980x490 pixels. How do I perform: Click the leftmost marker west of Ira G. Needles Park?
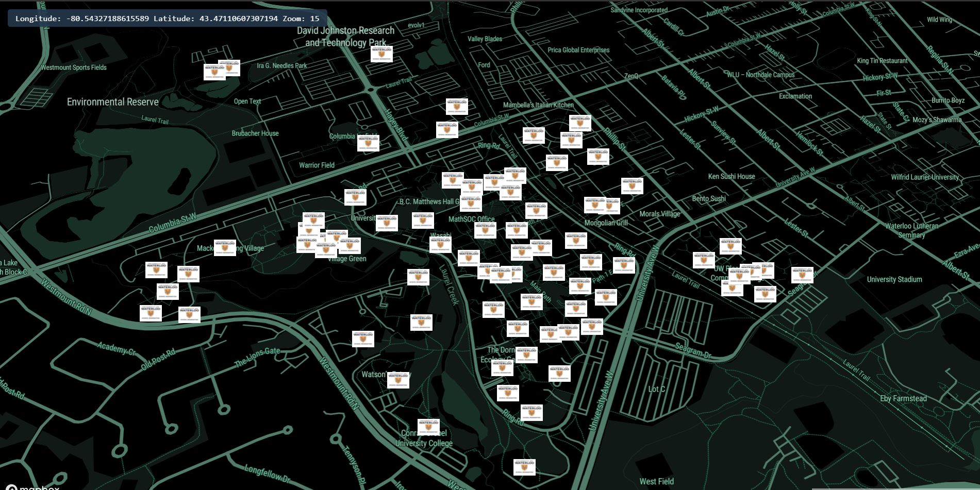pos(214,72)
